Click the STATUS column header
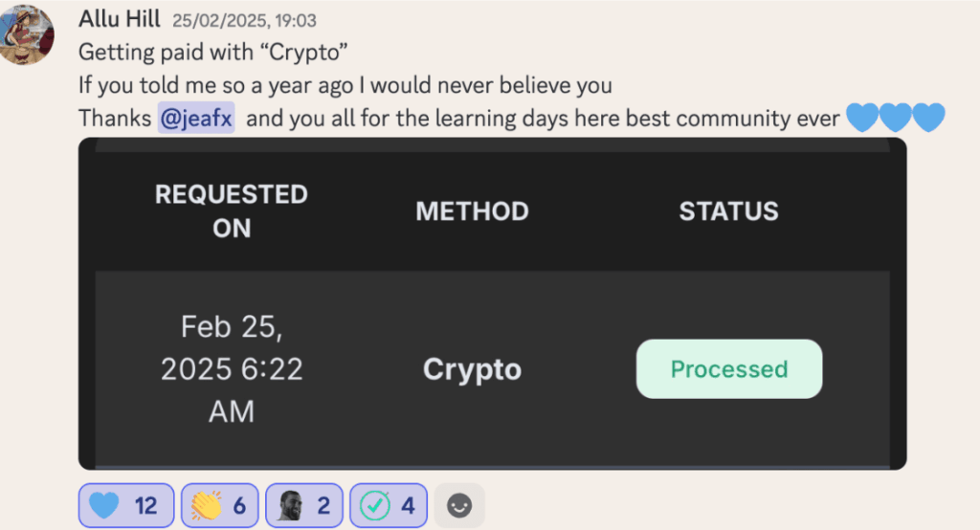Image resolution: width=980 pixels, height=530 pixels. click(728, 211)
